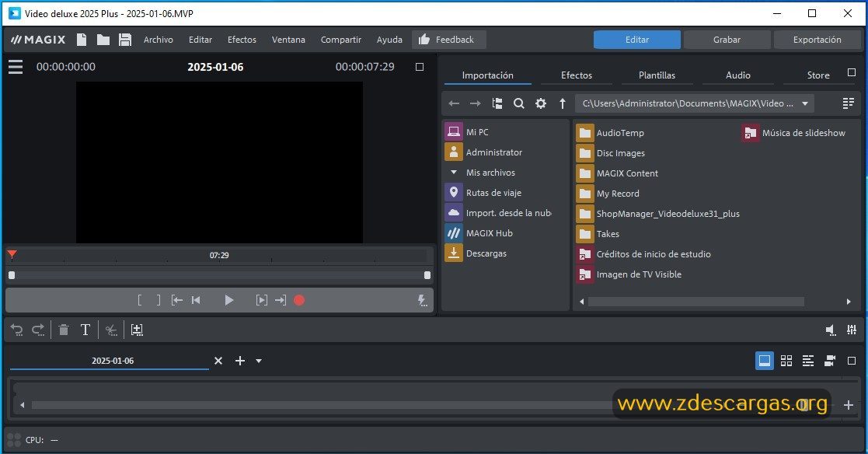Undo the last action

pyautogui.click(x=16, y=330)
